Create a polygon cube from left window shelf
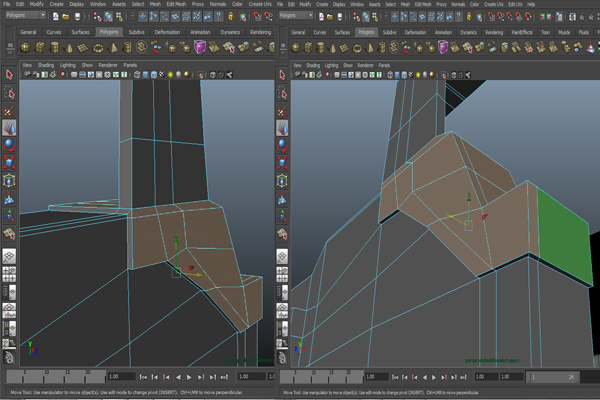600x400 pixels. [x=40, y=47]
